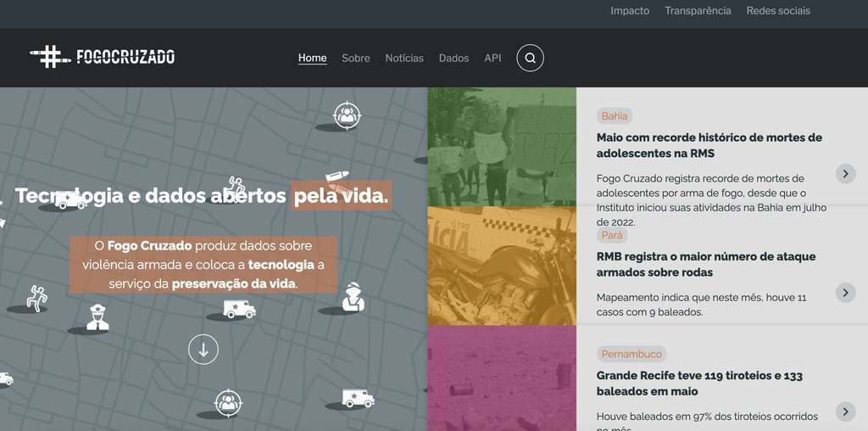Click the 'O Fogo Cruzado produz dados' description box
The width and height of the screenshot is (868, 431).
[x=203, y=265]
